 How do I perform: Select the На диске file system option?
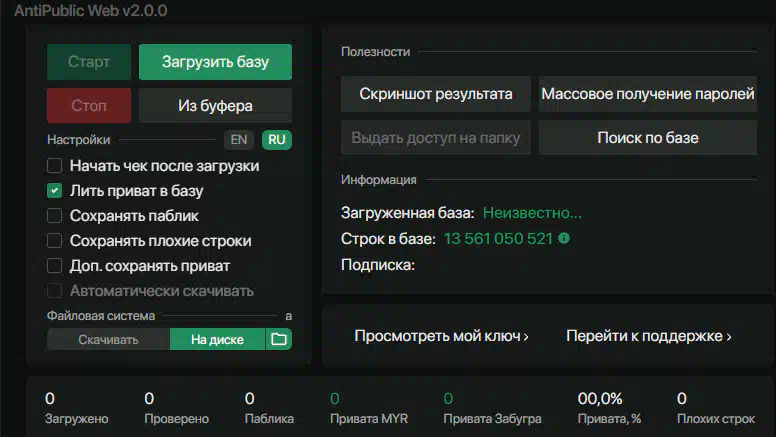[217, 340]
